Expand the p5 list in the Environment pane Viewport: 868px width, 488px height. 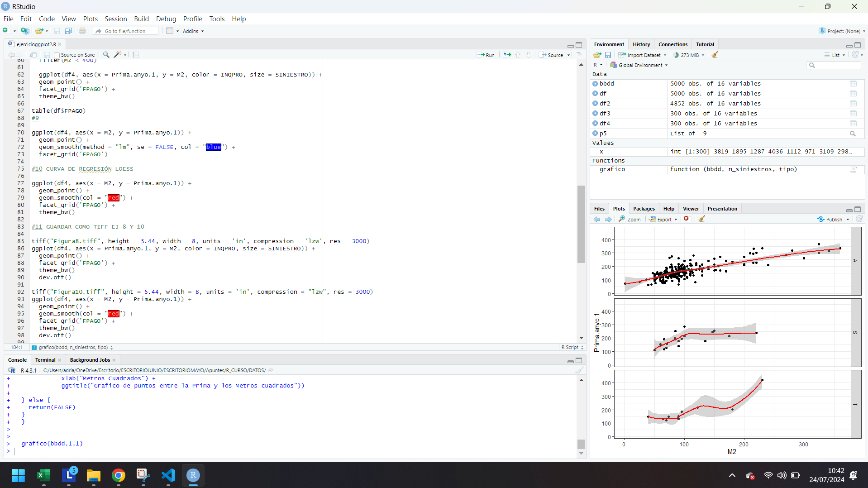[x=595, y=133]
